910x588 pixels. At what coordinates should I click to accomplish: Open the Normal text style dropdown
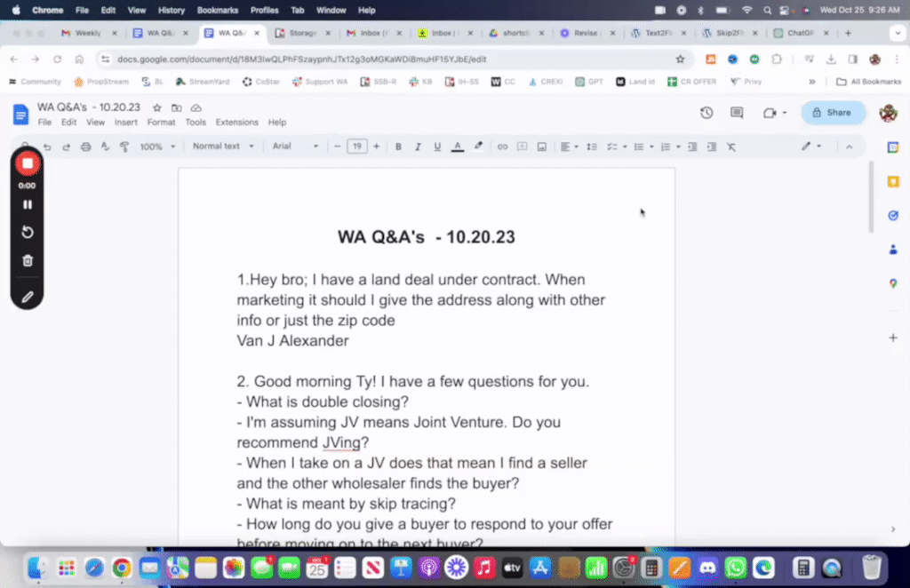tap(223, 147)
